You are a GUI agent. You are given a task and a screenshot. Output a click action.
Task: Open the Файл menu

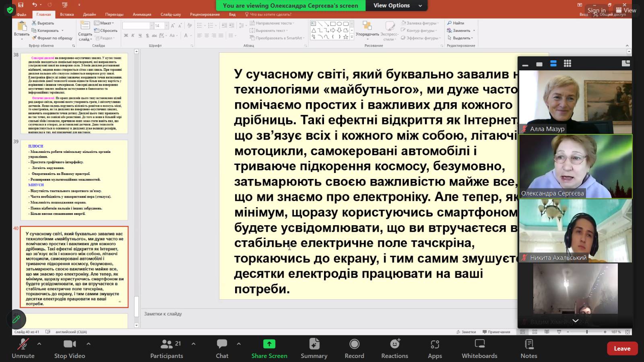(x=21, y=14)
